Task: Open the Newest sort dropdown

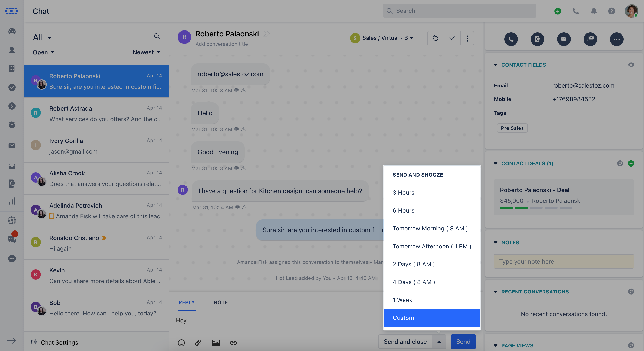Action: tap(146, 52)
